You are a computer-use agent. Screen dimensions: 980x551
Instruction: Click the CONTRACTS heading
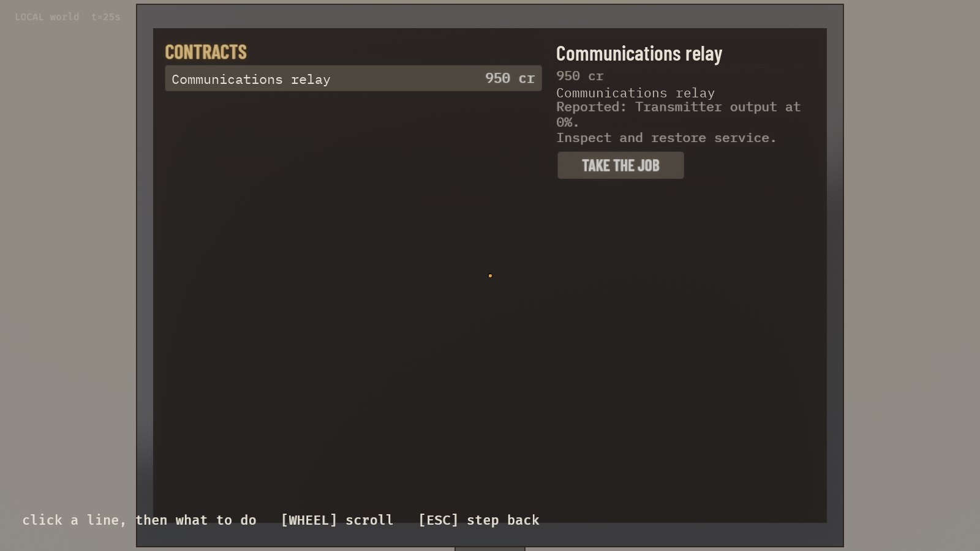tap(206, 52)
